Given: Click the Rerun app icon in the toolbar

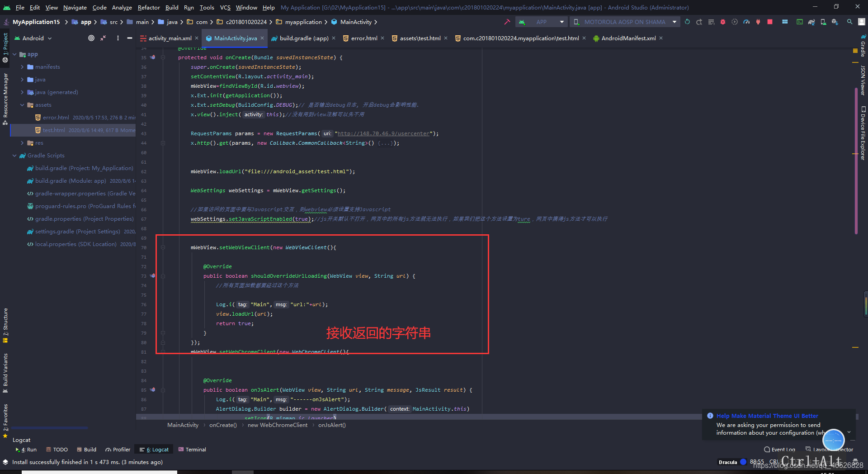Looking at the screenshot, I should 687,22.
